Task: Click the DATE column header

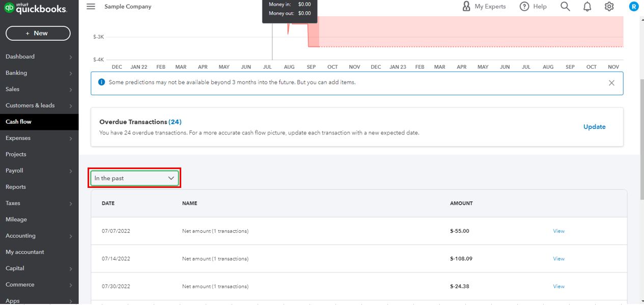Action: coord(108,203)
